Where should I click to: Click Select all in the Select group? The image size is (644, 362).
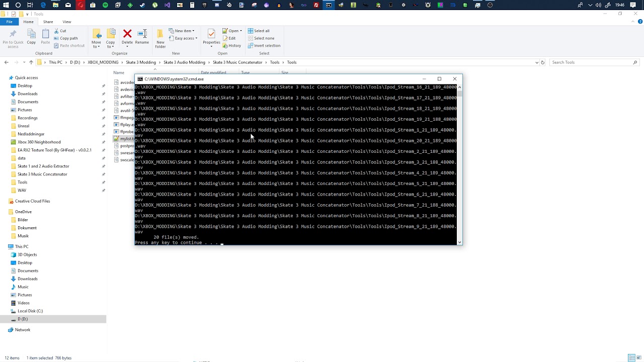point(259,31)
